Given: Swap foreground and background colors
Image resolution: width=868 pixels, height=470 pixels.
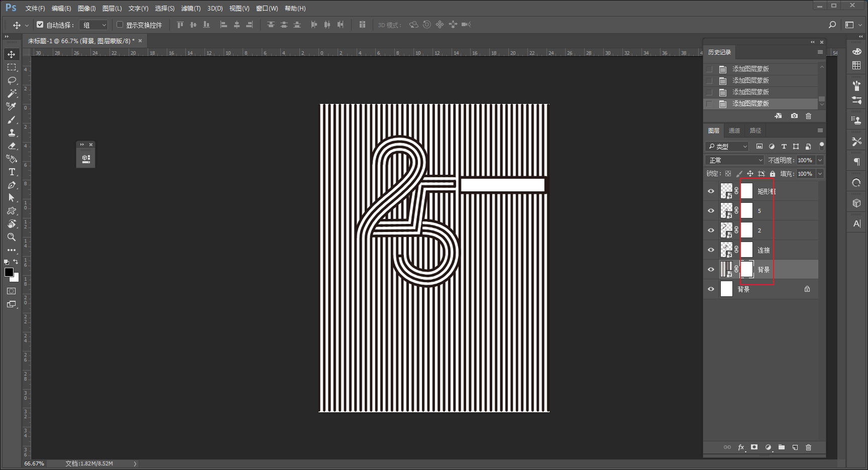Looking at the screenshot, I should pos(16,262).
